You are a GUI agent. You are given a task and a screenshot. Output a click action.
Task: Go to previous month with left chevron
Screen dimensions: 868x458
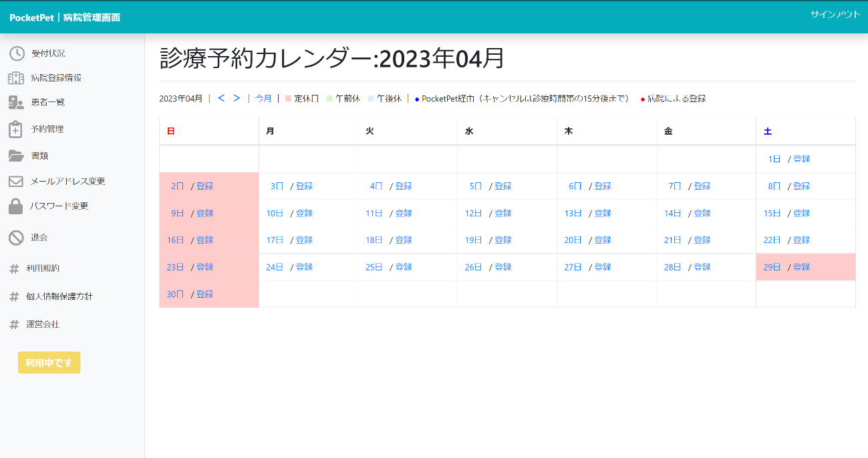[x=221, y=98]
